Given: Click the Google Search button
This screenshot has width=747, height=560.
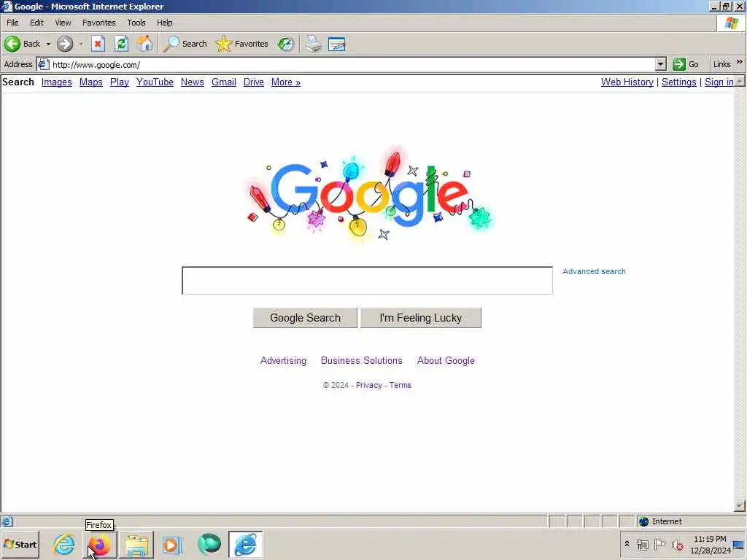Looking at the screenshot, I should pos(306,318).
